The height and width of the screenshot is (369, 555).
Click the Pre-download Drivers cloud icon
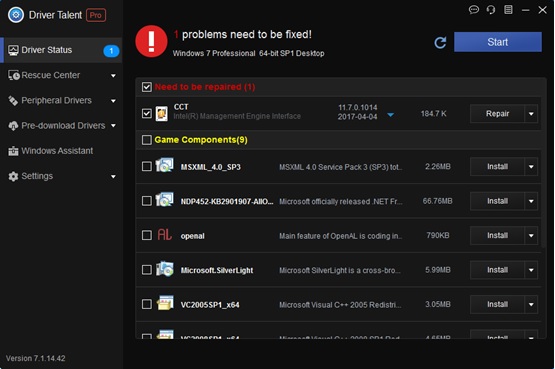click(x=13, y=126)
